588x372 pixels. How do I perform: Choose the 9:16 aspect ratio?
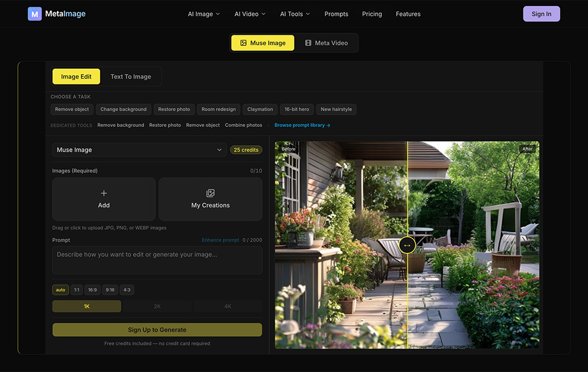coord(110,290)
